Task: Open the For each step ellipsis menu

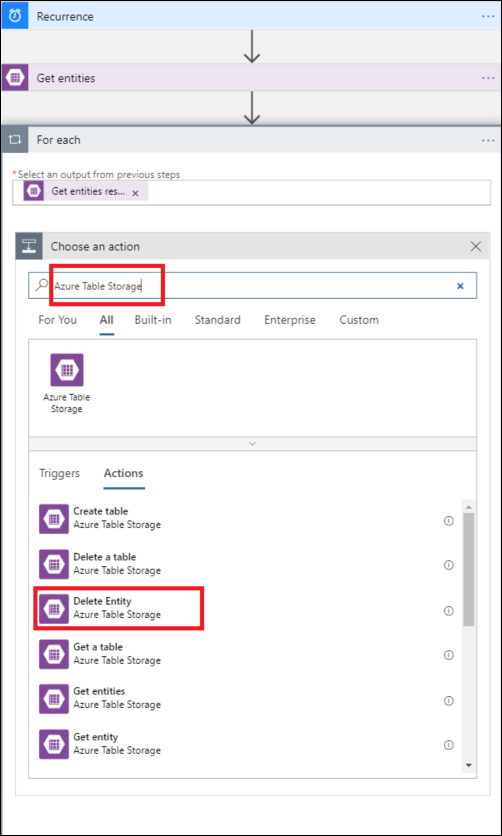Action: coord(488,140)
